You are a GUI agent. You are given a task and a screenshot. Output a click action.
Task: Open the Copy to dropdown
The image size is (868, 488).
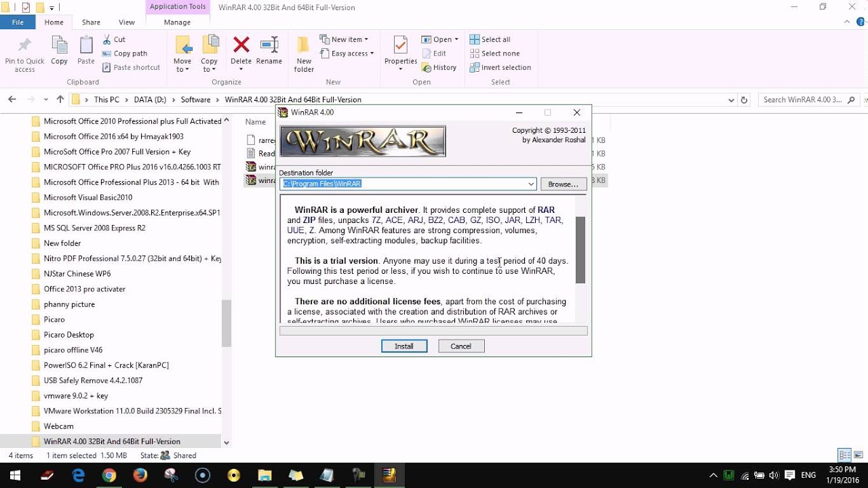(x=210, y=54)
